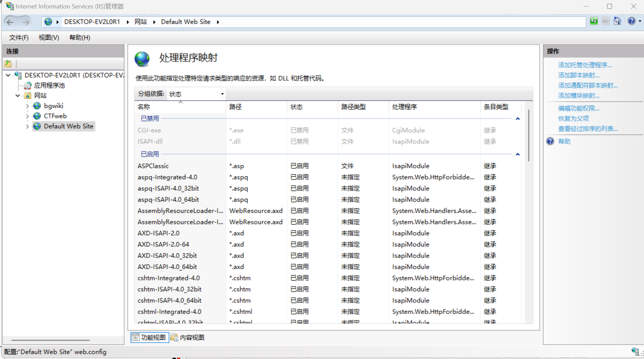This screenshot has height=359, width=644.
Task: Select the AXD-ISAPI-4.0_32bit handler row
Action: 328,256
